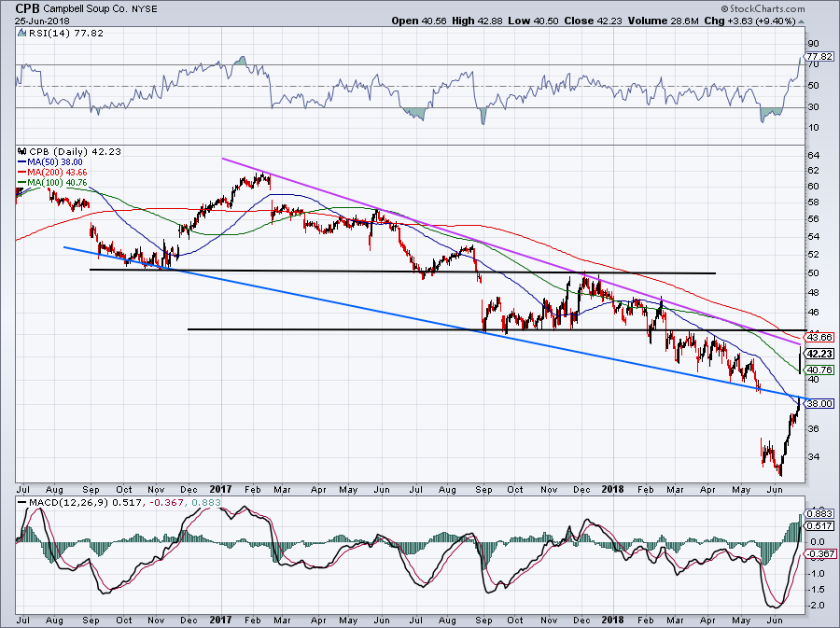Click the 0.883 histogram value tag on MACD axis
Screen dimensions: 840x628
click(x=819, y=514)
